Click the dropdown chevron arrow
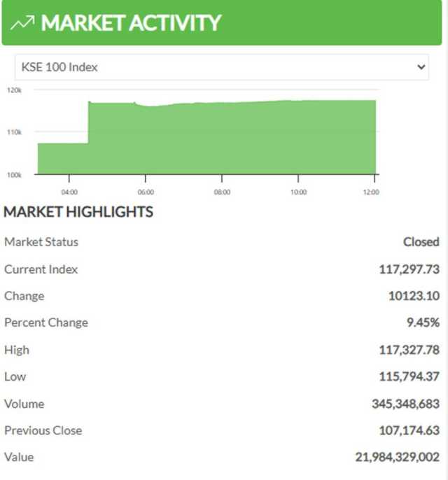 pyautogui.click(x=421, y=67)
